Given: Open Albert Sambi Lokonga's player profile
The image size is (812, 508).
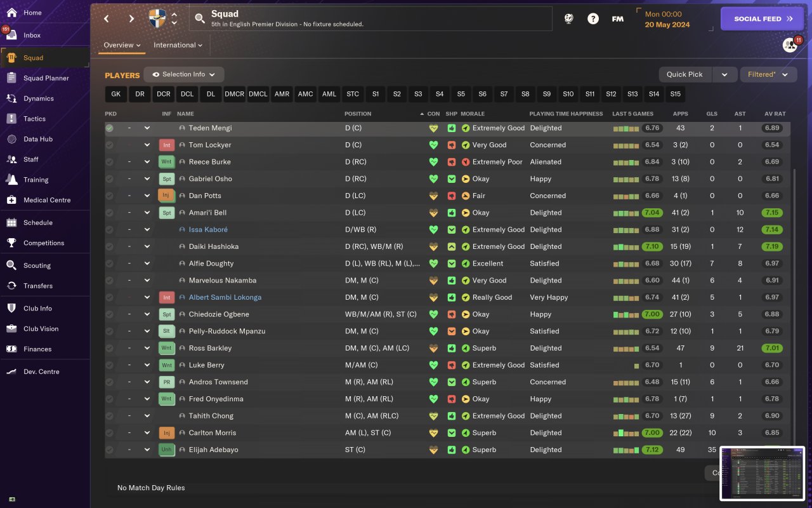Looking at the screenshot, I should tap(225, 297).
